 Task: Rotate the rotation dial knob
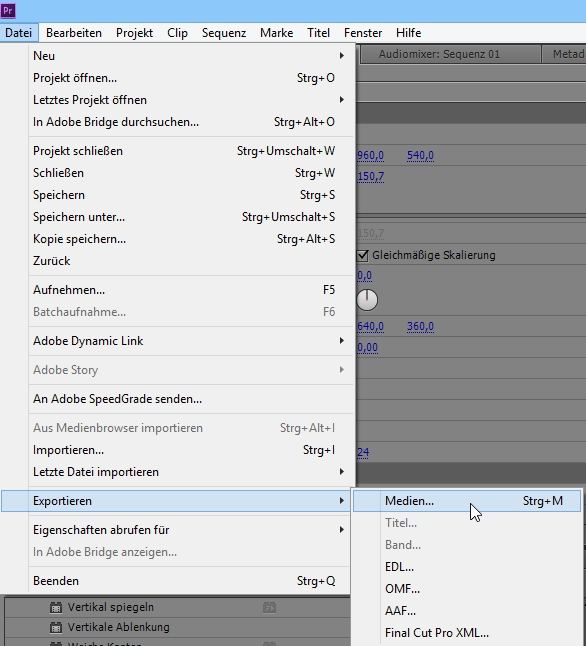click(x=367, y=300)
